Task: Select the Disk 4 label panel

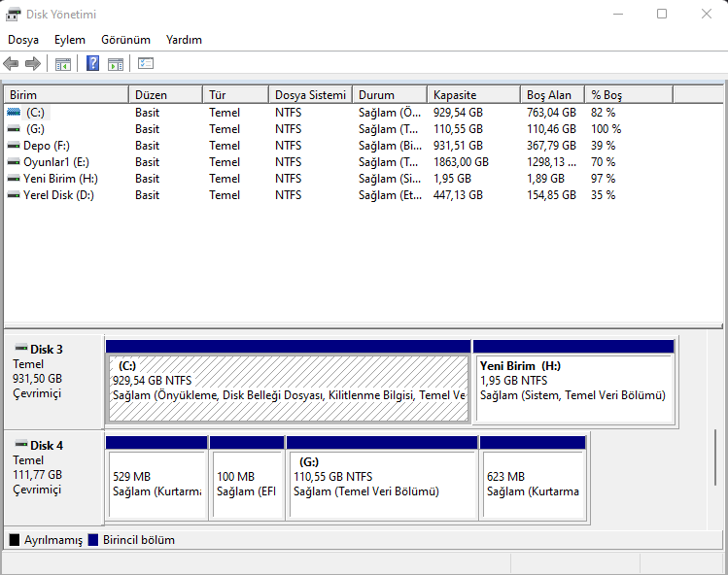Action: click(53, 478)
